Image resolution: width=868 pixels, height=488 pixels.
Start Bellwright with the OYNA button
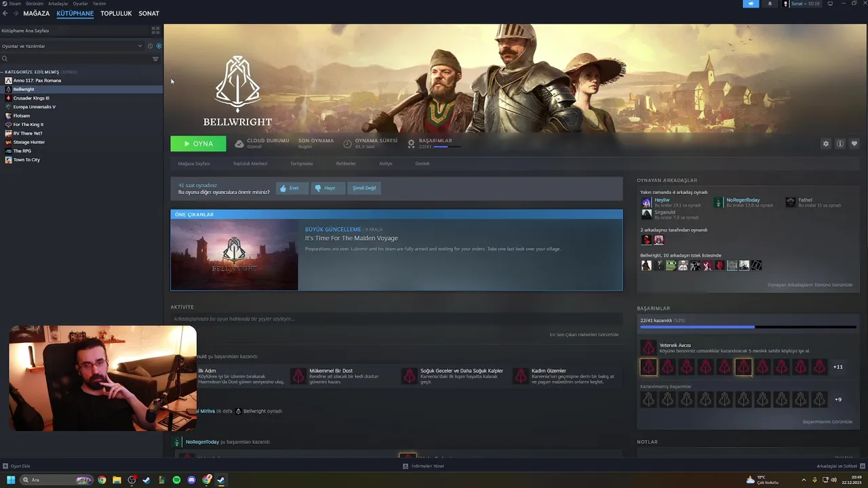click(198, 144)
